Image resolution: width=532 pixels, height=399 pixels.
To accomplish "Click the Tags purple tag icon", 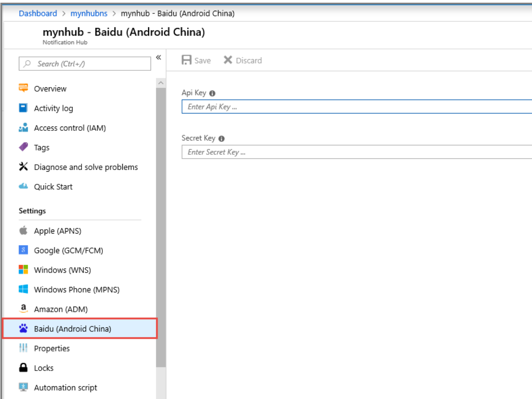I will (x=23, y=147).
